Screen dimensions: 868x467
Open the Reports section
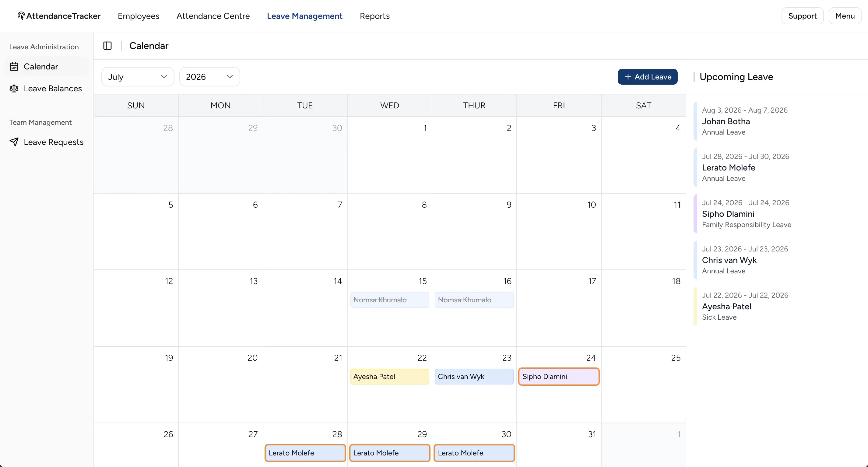pos(375,16)
